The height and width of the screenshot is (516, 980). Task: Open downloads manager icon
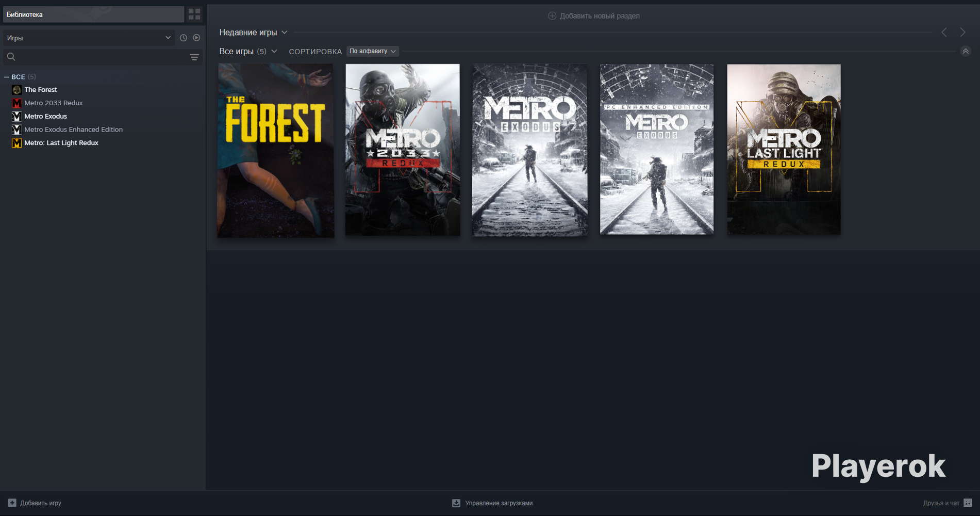tap(456, 503)
